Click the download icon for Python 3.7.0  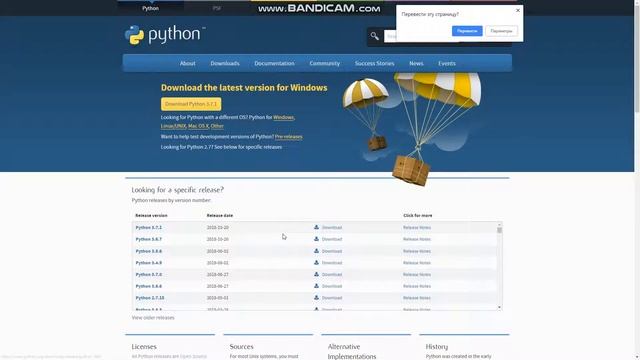(x=316, y=274)
